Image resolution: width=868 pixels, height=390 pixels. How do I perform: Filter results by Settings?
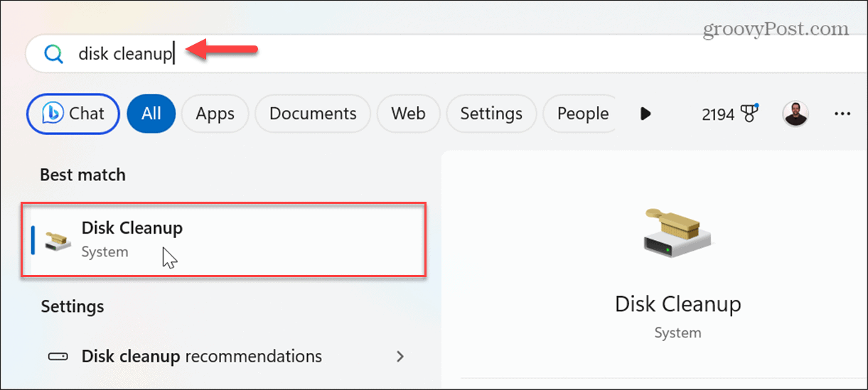491,114
